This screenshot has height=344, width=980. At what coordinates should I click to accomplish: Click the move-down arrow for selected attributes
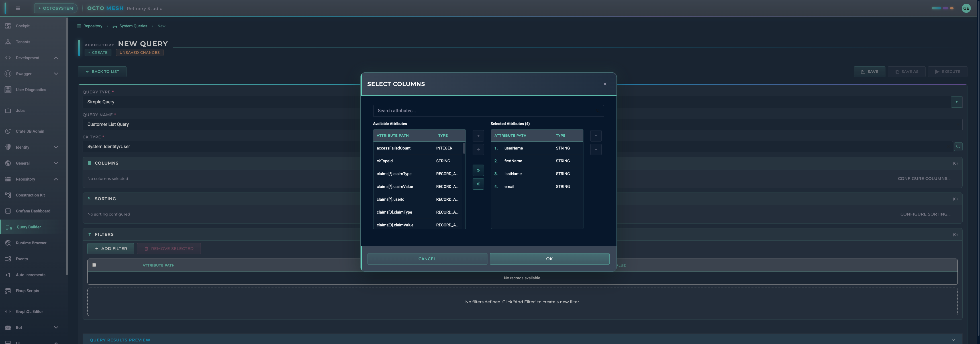(x=595, y=150)
